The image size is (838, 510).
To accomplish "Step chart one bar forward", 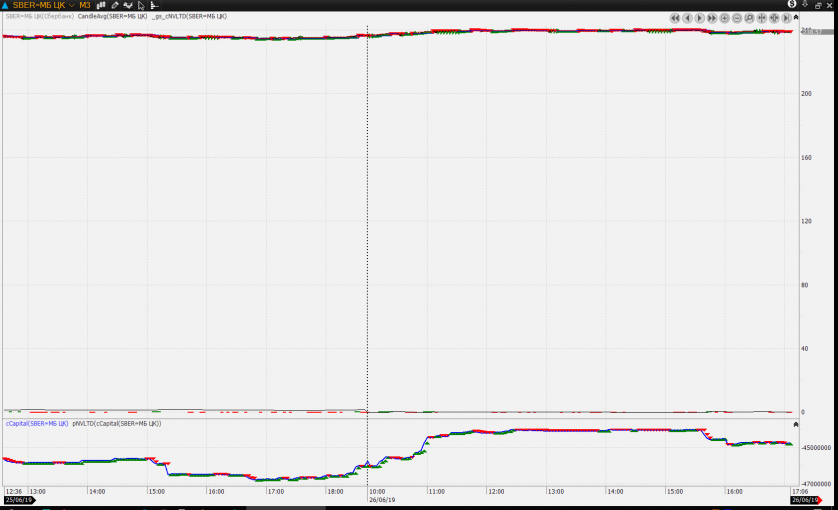I will click(699, 18).
